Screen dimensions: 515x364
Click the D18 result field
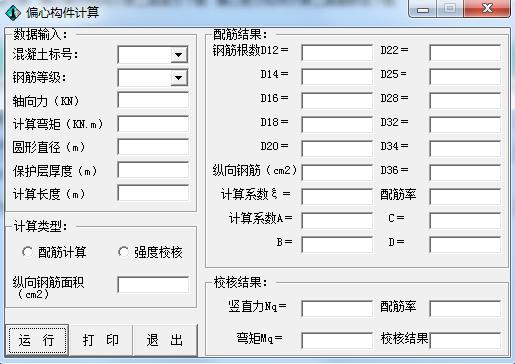point(337,125)
